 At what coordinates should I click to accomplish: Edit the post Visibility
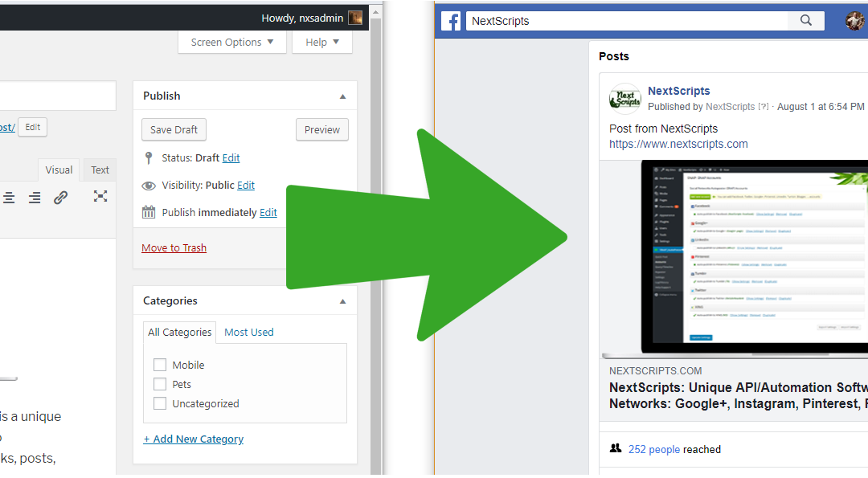pos(246,186)
